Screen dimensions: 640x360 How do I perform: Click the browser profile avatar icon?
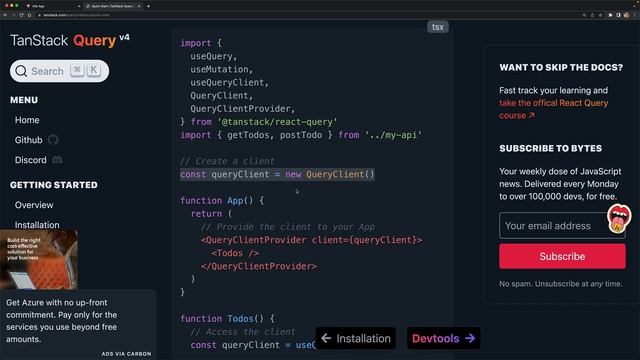[627, 15]
